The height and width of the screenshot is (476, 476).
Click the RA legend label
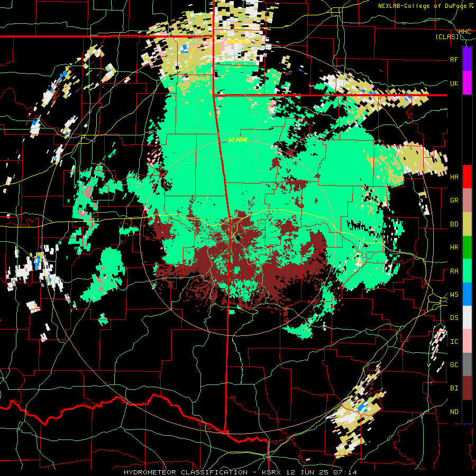[x=454, y=271]
